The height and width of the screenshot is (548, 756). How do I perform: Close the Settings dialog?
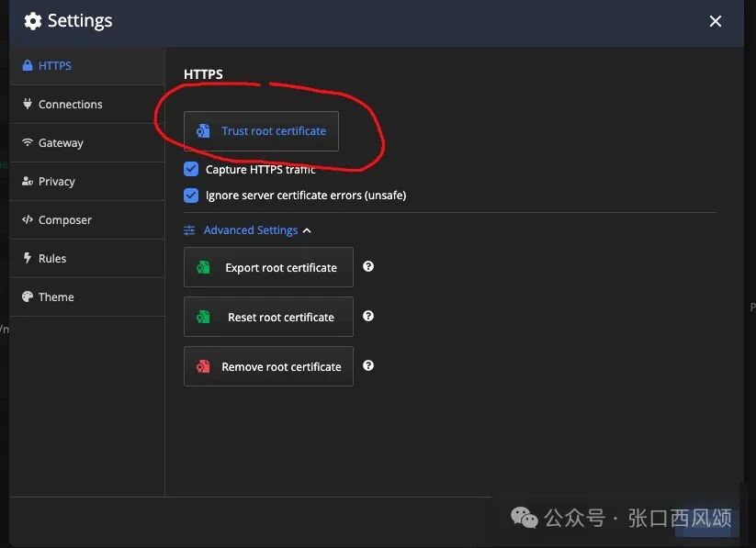click(x=716, y=22)
